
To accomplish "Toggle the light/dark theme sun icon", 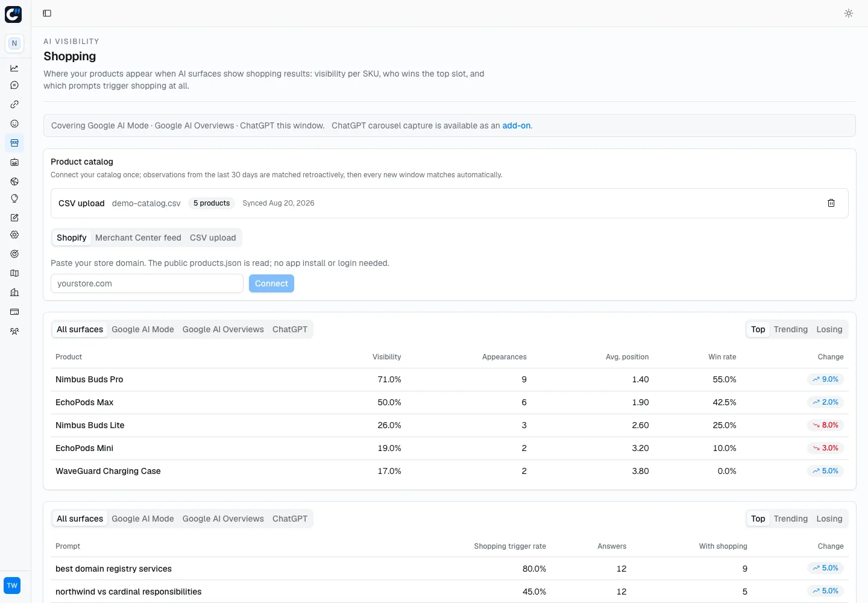I will [849, 13].
